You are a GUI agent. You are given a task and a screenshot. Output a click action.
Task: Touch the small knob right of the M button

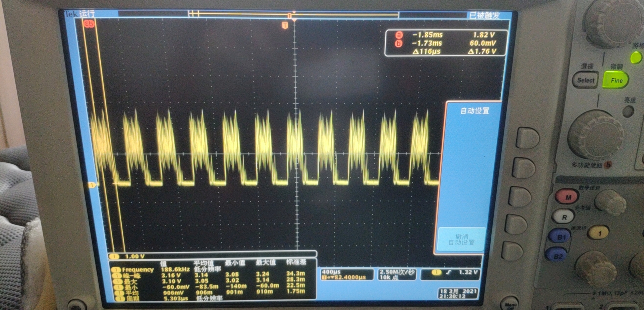click(x=610, y=202)
